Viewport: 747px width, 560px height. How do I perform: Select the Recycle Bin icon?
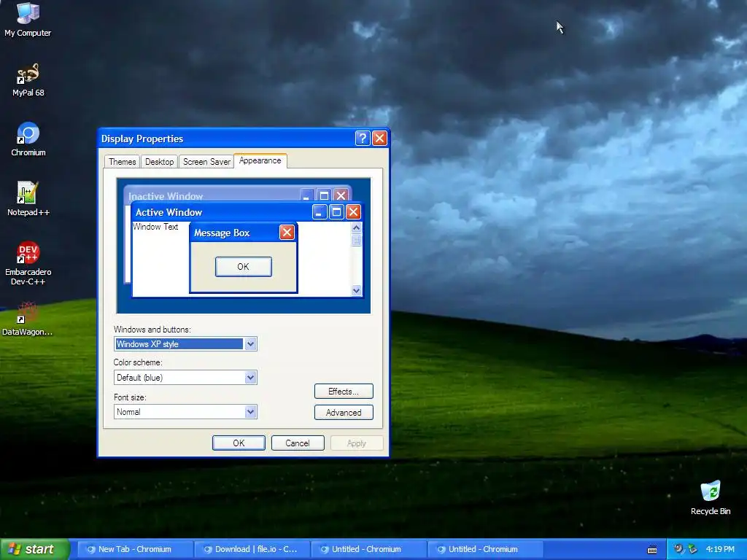click(x=711, y=498)
